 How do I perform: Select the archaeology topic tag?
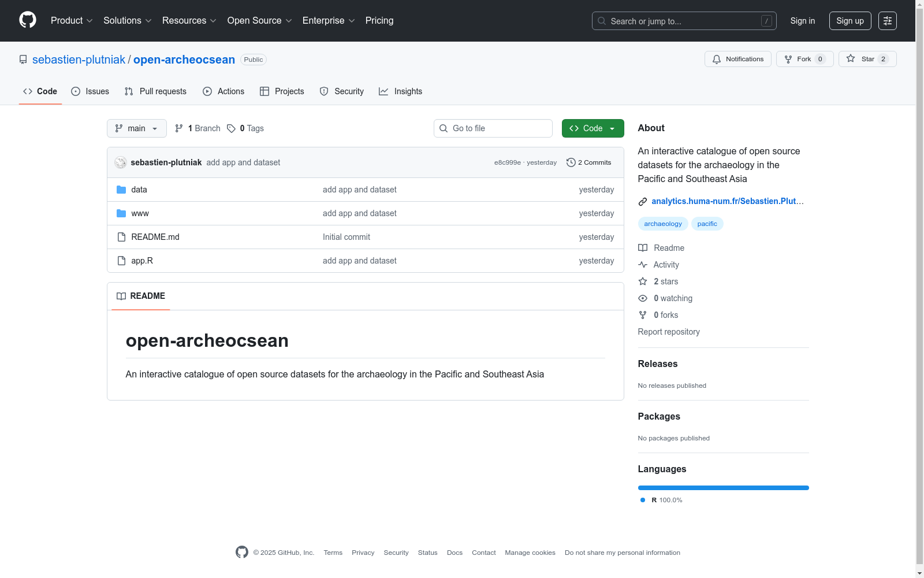663,224
